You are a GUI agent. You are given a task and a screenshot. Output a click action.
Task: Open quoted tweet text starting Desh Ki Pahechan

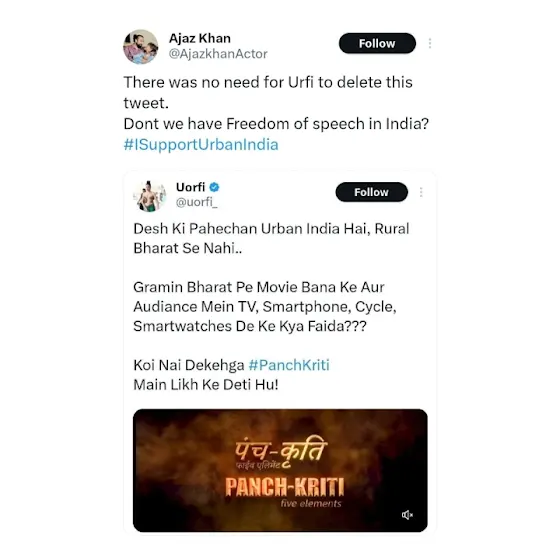tap(271, 238)
